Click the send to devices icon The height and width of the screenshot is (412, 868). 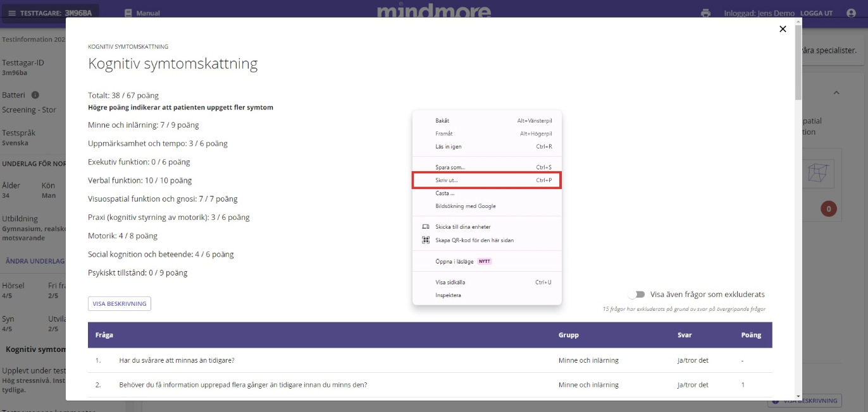coord(426,227)
